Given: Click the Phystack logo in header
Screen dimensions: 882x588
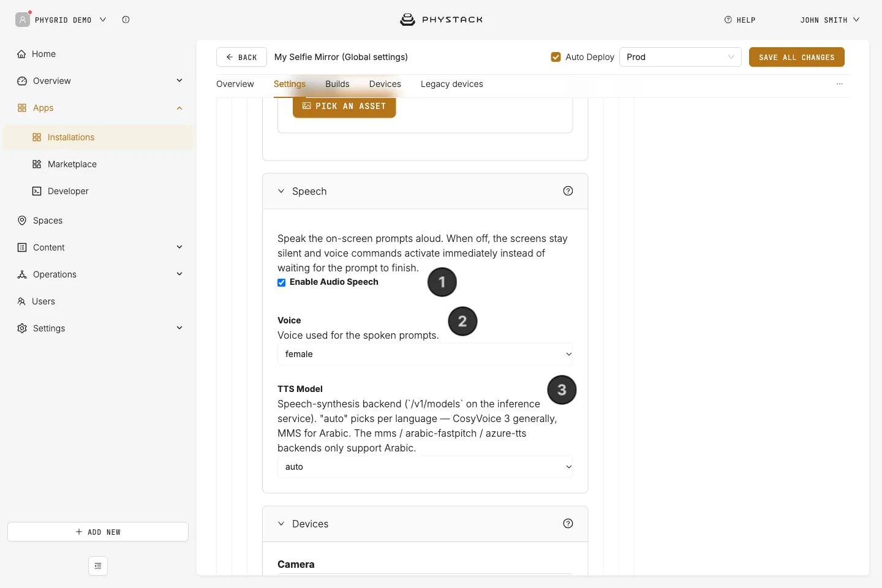Looking at the screenshot, I should pyautogui.click(x=441, y=20).
